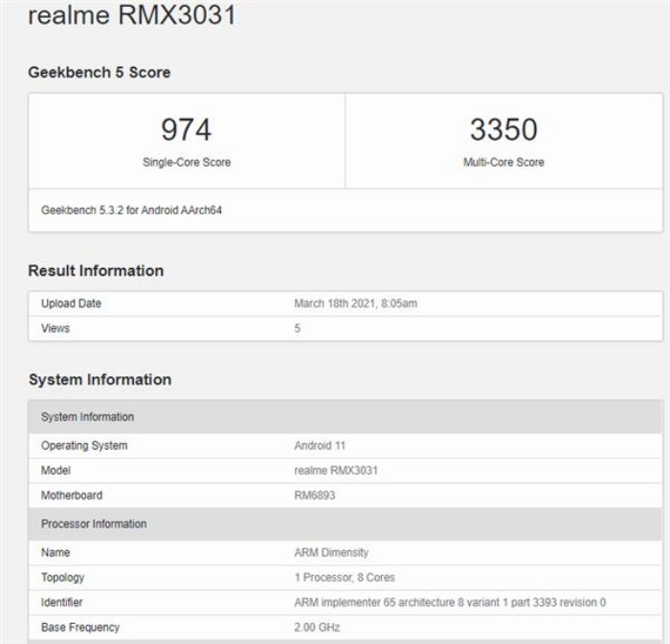Viewport: 670px width, 644px height.
Task: Click the Operating System label
Action: click(84, 445)
